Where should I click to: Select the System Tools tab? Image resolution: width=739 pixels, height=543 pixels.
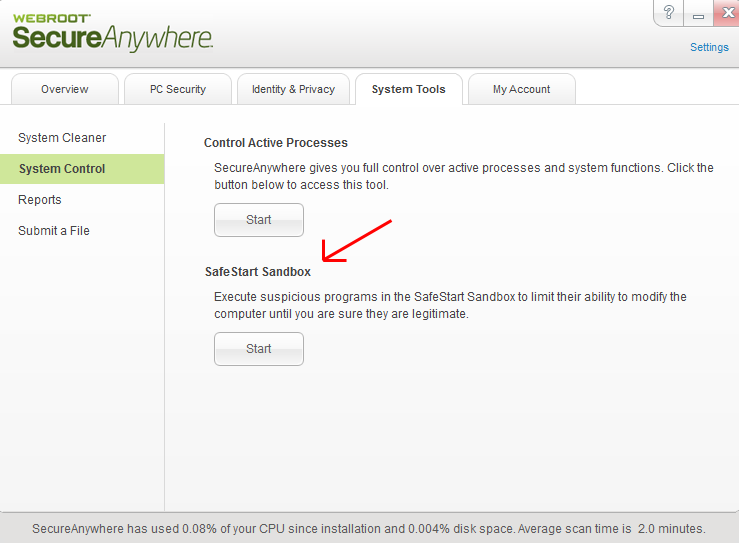(x=409, y=89)
